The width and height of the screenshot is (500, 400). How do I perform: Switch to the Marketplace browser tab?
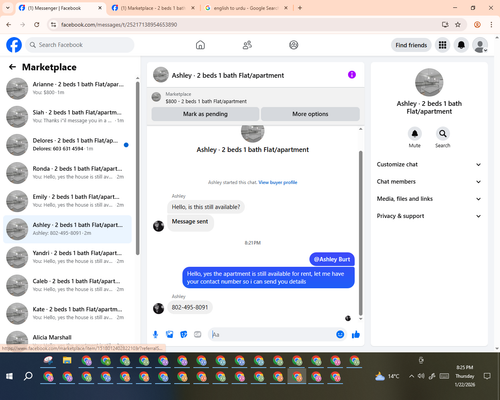tap(153, 8)
